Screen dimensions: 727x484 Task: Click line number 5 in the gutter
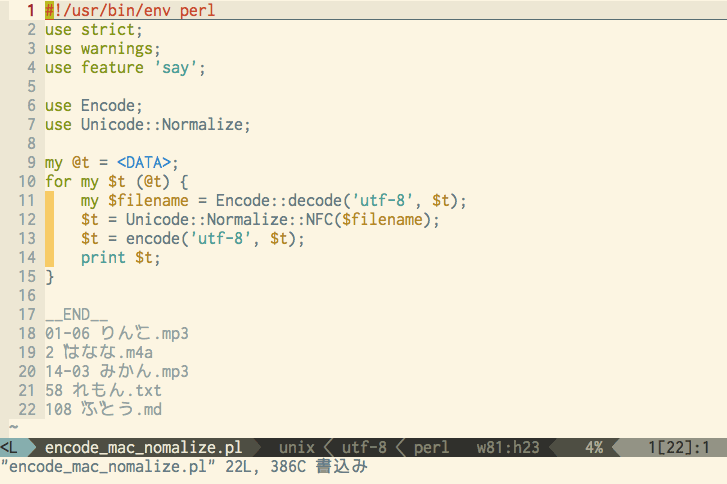(31, 87)
